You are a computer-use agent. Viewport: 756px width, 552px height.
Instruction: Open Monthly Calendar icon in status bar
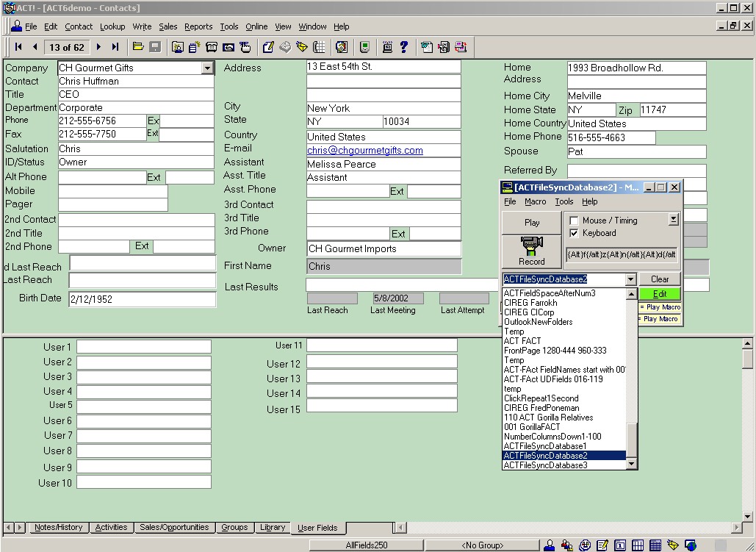point(655,545)
